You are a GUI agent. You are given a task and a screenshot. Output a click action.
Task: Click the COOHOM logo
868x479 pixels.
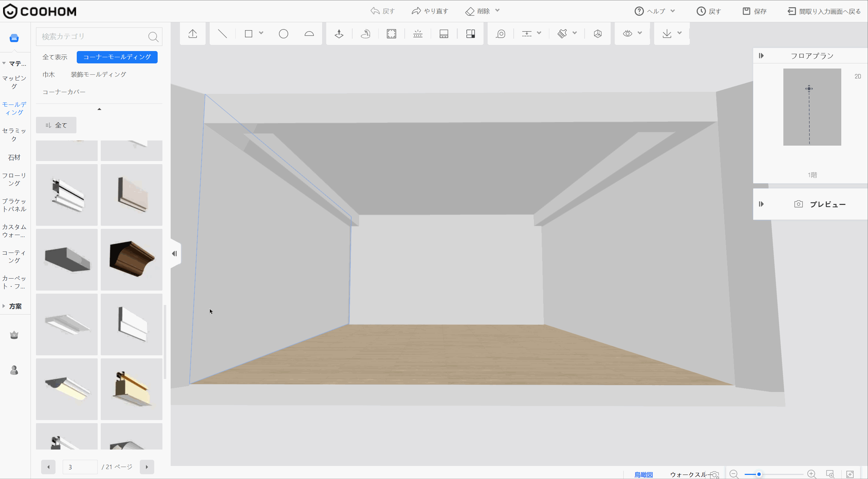click(x=39, y=11)
